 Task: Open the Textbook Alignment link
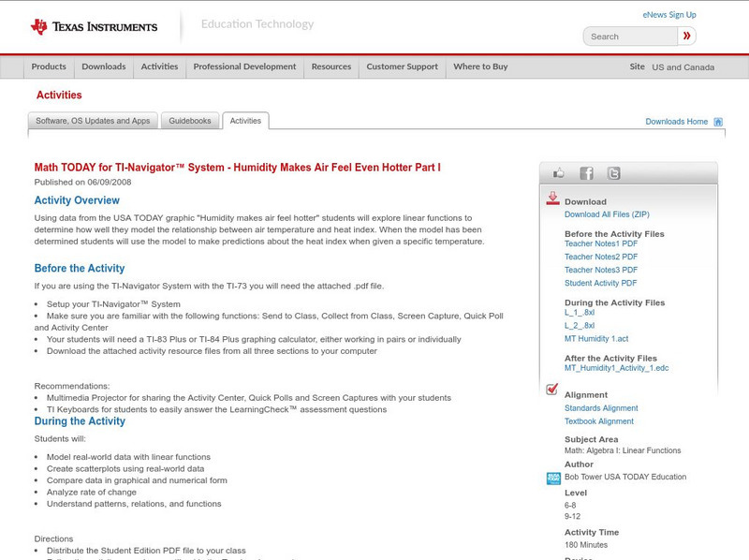tap(599, 421)
